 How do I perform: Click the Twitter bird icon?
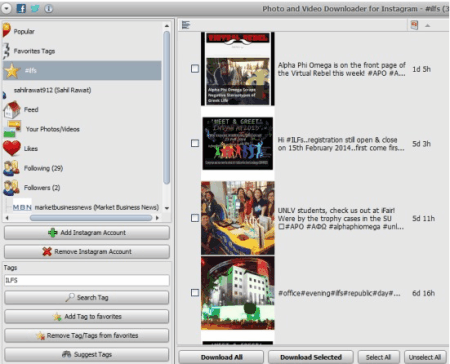coord(35,9)
